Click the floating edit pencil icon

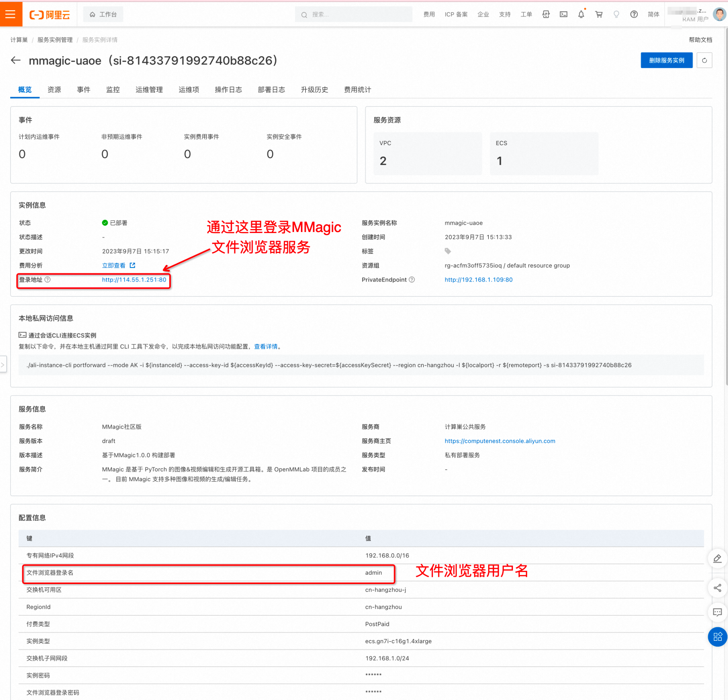tap(717, 559)
